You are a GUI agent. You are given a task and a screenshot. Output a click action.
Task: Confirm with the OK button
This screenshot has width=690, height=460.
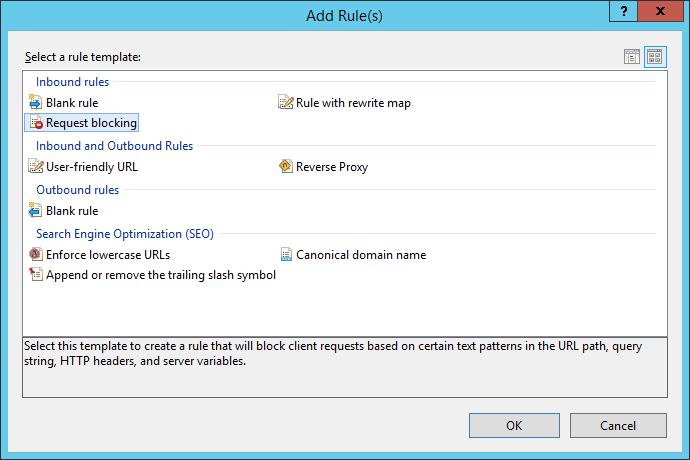coord(514,425)
